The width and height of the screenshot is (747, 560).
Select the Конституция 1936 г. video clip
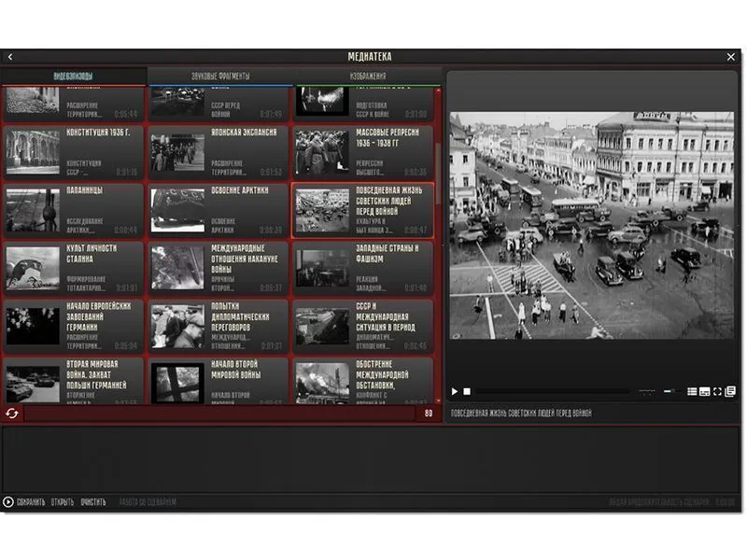tap(74, 151)
